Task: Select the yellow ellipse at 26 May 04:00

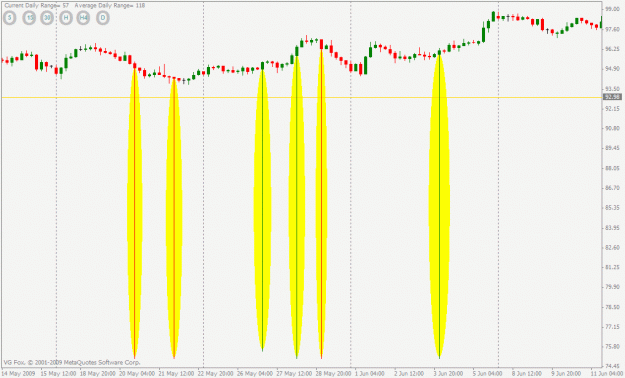Action: tap(262, 210)
